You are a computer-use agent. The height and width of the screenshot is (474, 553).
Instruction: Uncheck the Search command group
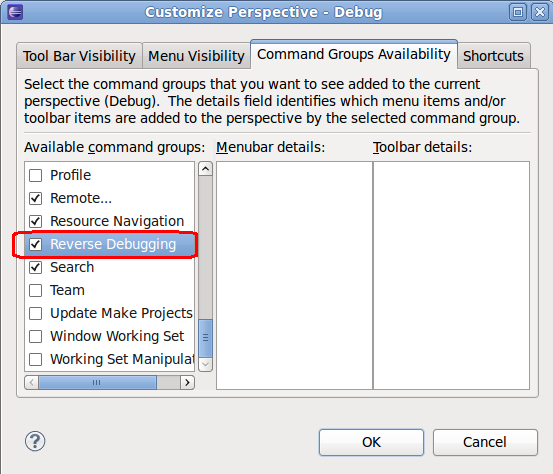coord(36,267)
